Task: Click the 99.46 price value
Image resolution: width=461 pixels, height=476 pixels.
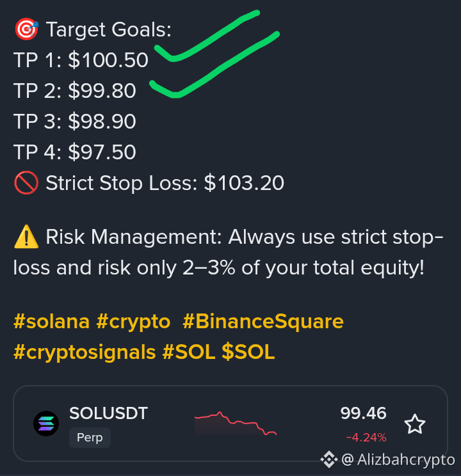Action: click(363, 413)
